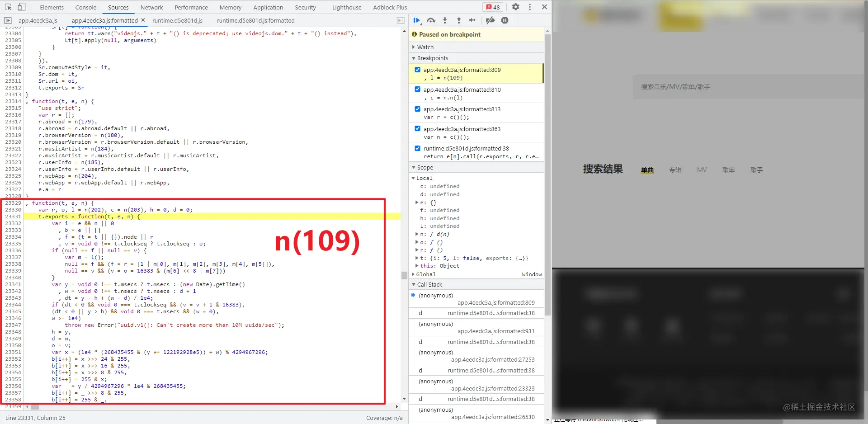Close the DevTools panel
Screen dimensions: 868x424
coord(544,7)
